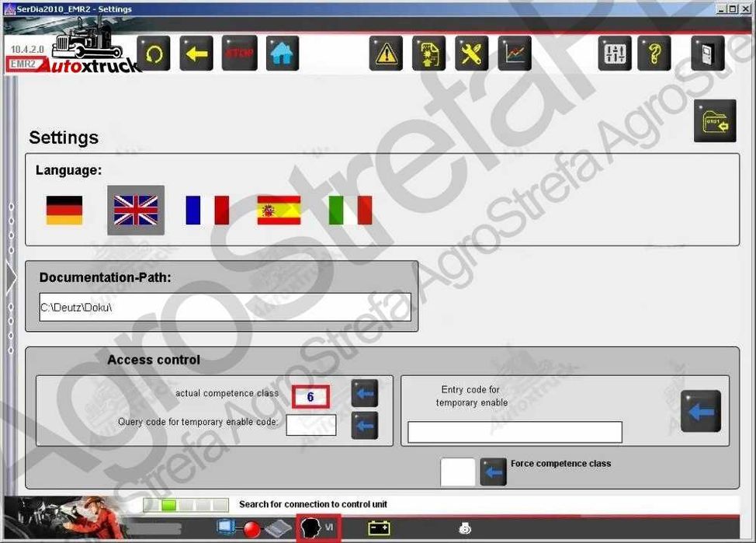Viewport: 756px width, 543px height.
Task: Click the Force competence class input box
Action: pos(457,472)
